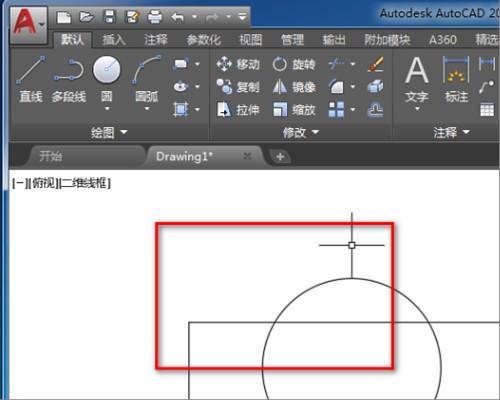Open the 管理 ribbon tab
Screen dimensions: 500x400
292,40
